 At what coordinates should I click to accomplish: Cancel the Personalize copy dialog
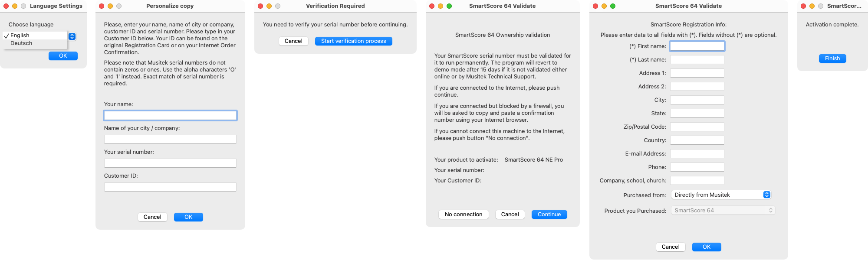[x=152, y=217]
